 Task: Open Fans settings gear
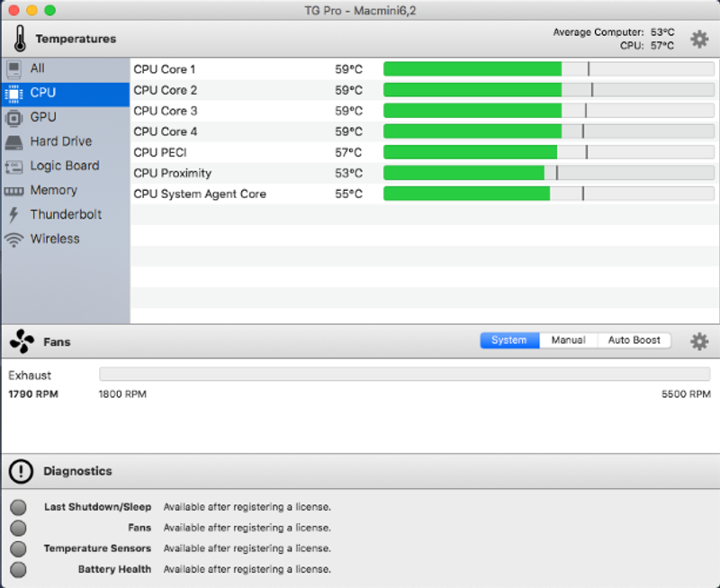[x=698, y=341]
